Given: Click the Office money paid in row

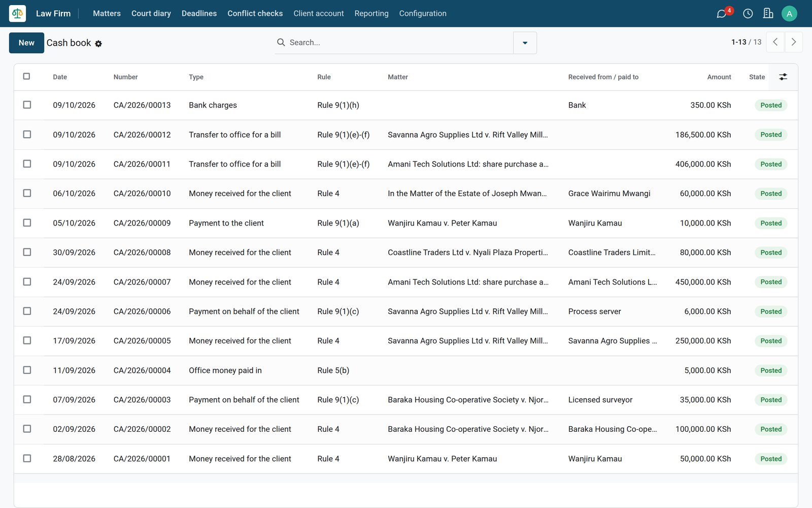Looking at the screenshot, I should 405,370.
